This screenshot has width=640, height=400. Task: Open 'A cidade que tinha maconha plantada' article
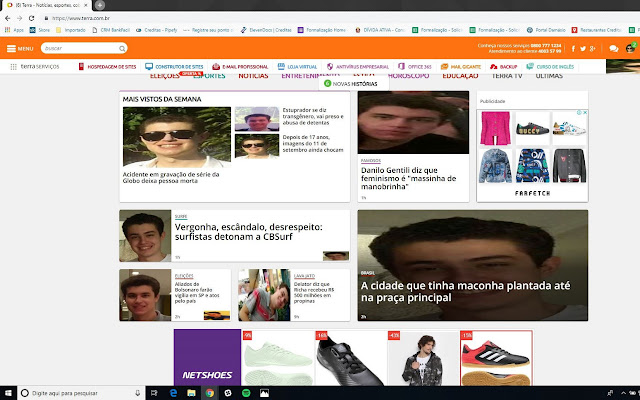tap(465, 291)
